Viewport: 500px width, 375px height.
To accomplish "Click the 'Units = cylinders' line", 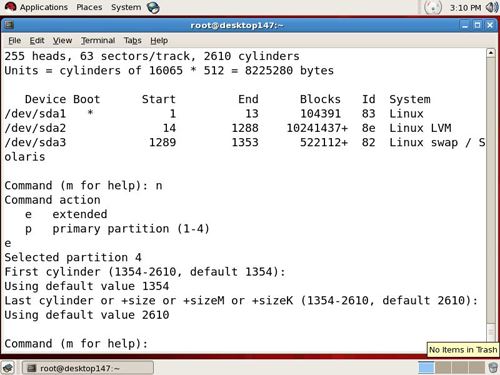I will (x=169, y=71).
